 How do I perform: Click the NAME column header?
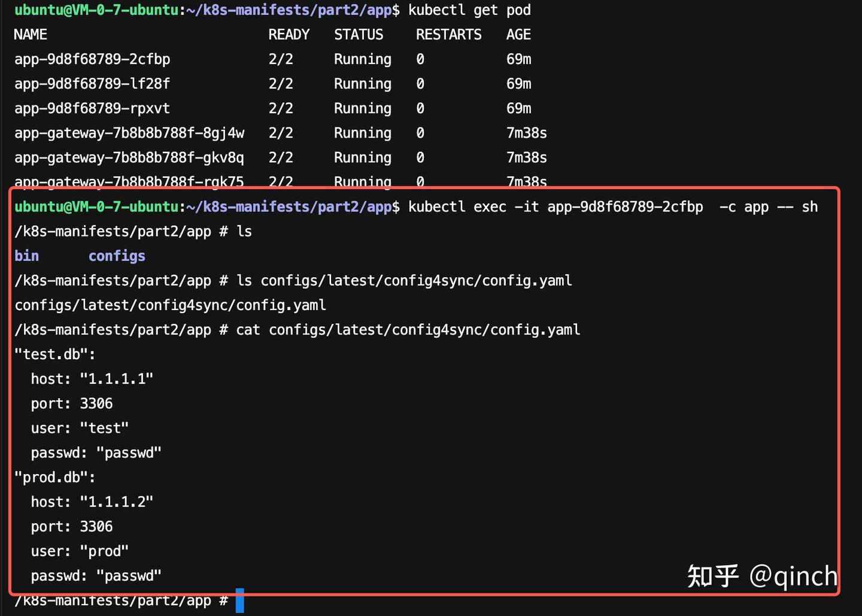coord(31,35)
